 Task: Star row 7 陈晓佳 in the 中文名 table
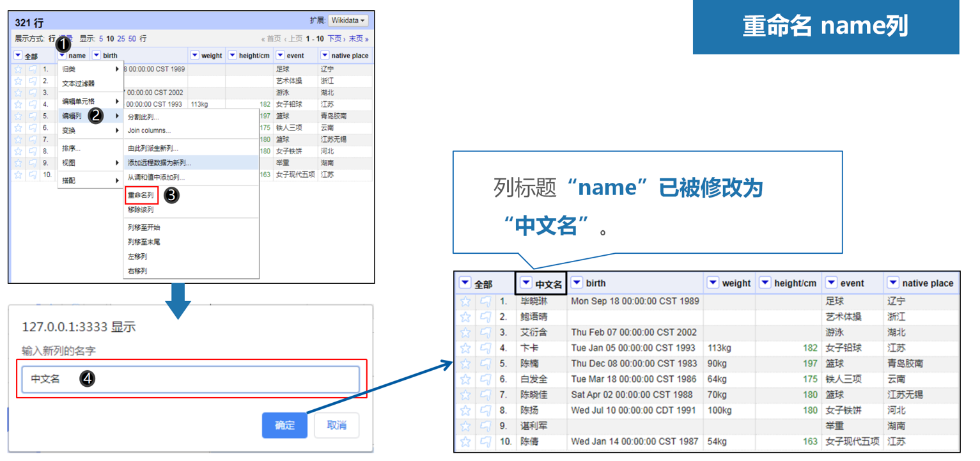pos(465,395)
